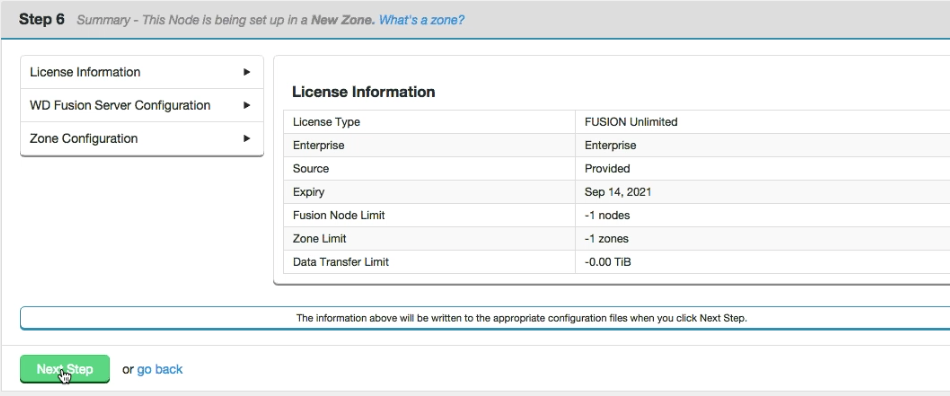The image size is (950, 396).
Task: Click the arrow beside Zone Configuration
Action: (x=247, y=139)
